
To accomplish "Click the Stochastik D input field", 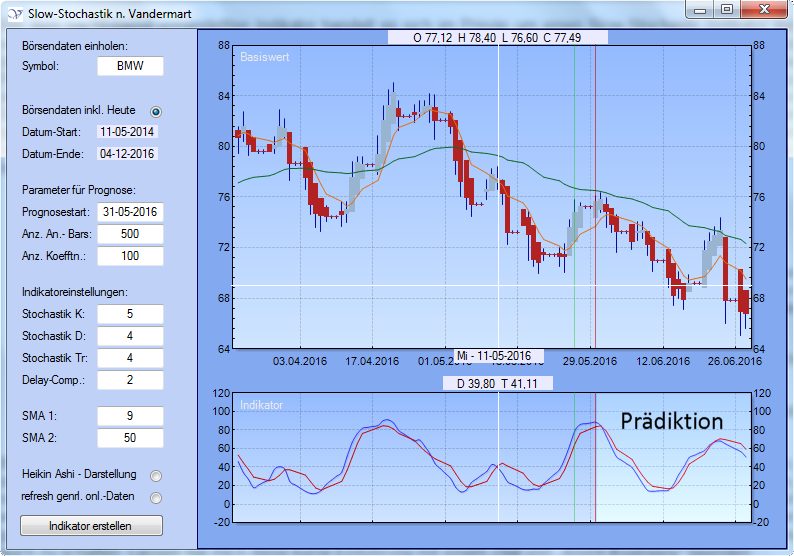I will pos(130,336).
